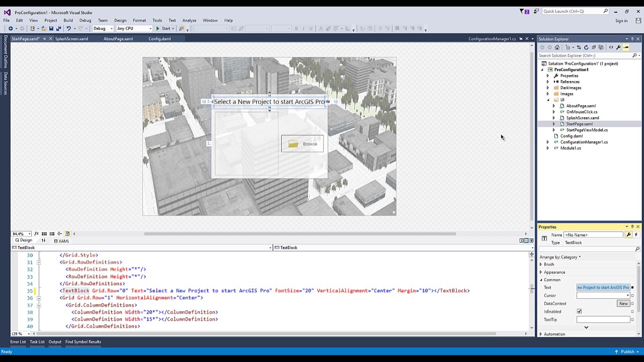The height and width of the screenshot is (362, 644).
Task: Click Publish in the status bar
Action: point(627,351)
